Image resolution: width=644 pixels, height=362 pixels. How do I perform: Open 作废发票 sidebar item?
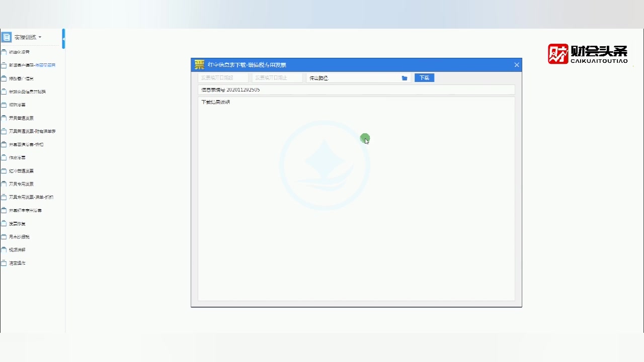click(17, 157)
